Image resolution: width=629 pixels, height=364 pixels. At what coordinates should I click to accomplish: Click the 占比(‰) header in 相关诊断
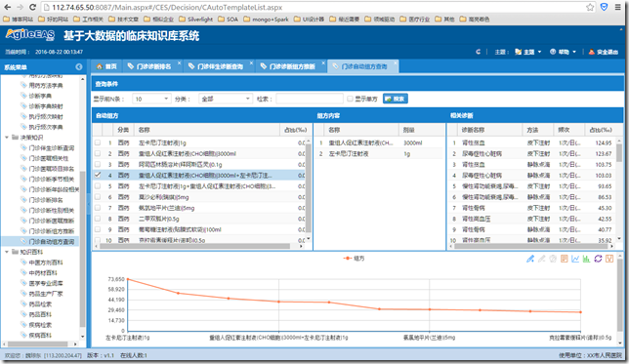[601, 130]
